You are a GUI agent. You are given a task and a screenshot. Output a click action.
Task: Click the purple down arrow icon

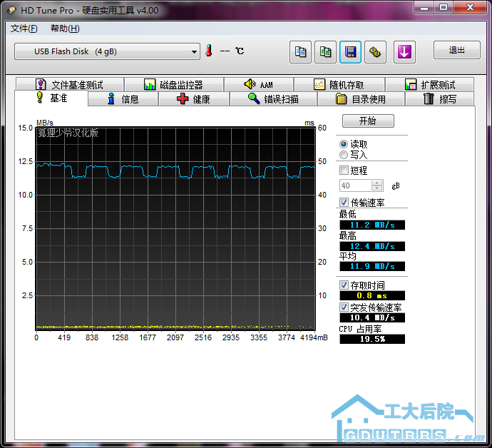[404, 52]
